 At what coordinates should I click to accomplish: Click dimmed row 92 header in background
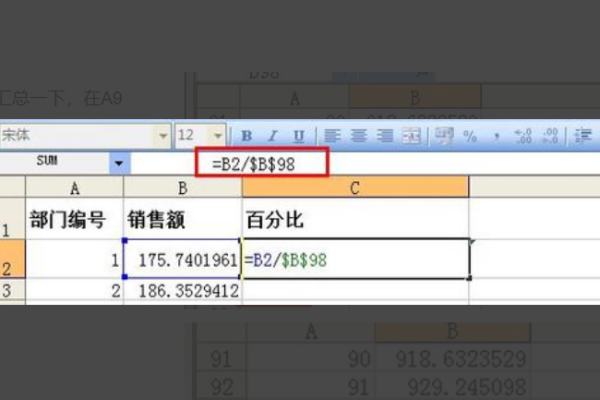(x=221, y=387)
